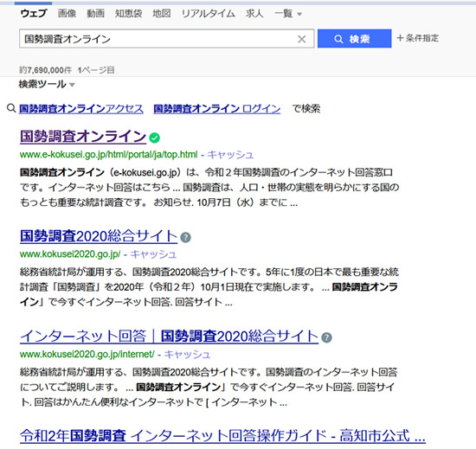Viewport: 476px width, 449px height.
Task: Open the 一覧 dropdown menu
Action: (x=288, y=13)
